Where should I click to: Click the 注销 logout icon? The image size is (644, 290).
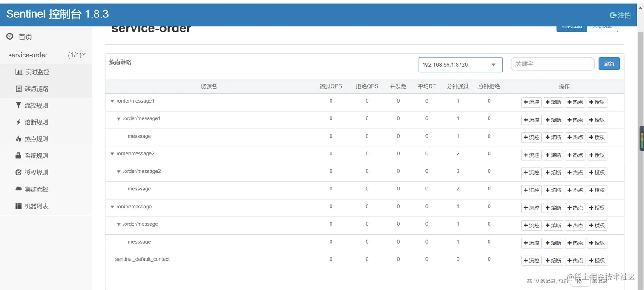(613, 15)
